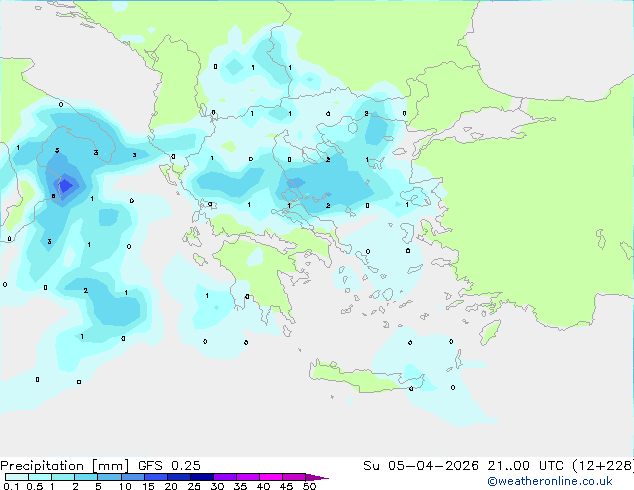Click the '40' legend scale label
The width and height of the screenshot is (634, 490).
[x=264, y=486]
